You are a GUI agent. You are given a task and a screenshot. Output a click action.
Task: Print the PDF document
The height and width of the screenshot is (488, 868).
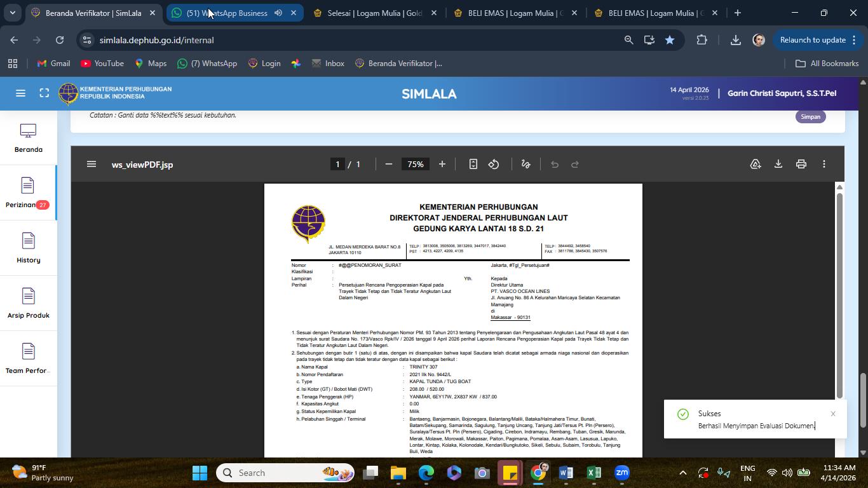(x=801, y=164)
